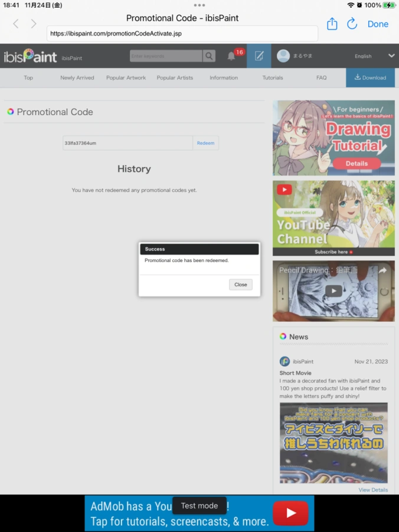The width and height of the screenshot is (399, 532).
Task: Click the promotional code input field
Action: [127, 143]
